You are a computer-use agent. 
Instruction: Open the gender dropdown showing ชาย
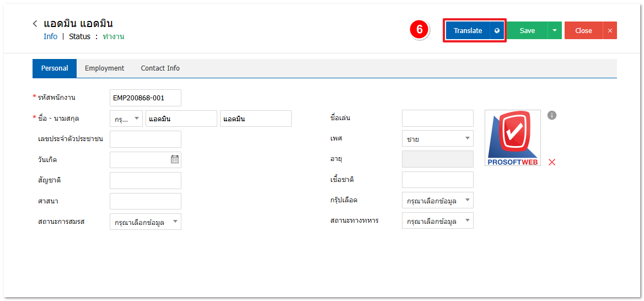[x=437, y=139]
